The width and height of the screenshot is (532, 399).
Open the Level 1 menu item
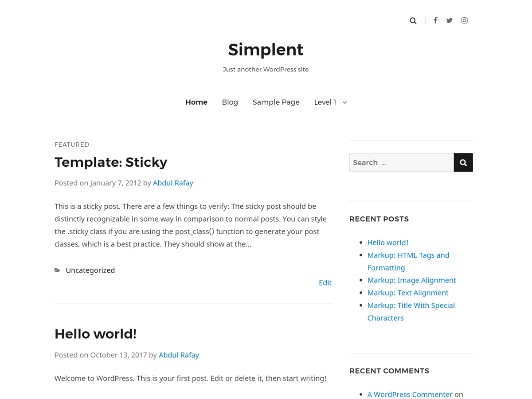tap(325, 102)
